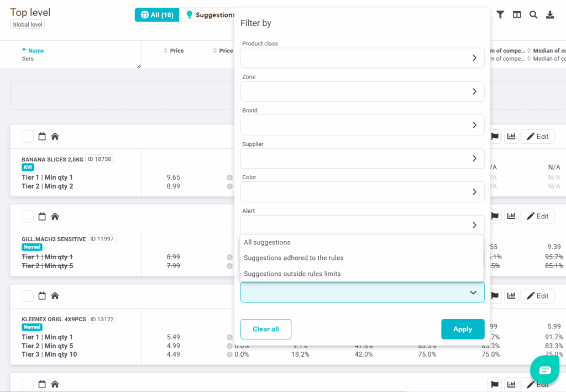566x392 pixels.
Task: Click the search magnifier icon
Action: coord(533,15)
